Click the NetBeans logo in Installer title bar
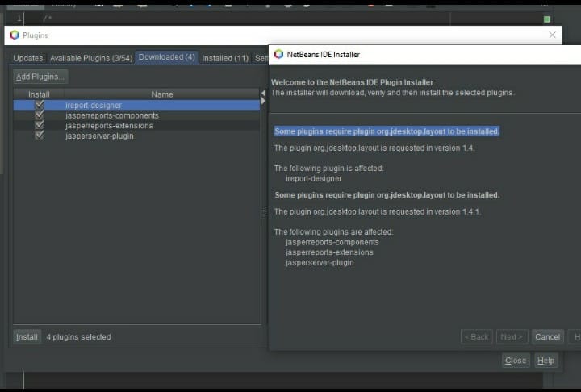Image resolution: width=581 pixels, height=392 pixels. click(x=278, y=55)
